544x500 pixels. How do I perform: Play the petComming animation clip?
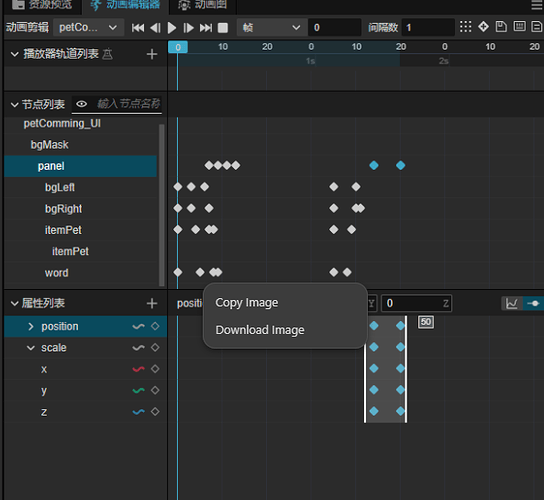click(172, 28)
